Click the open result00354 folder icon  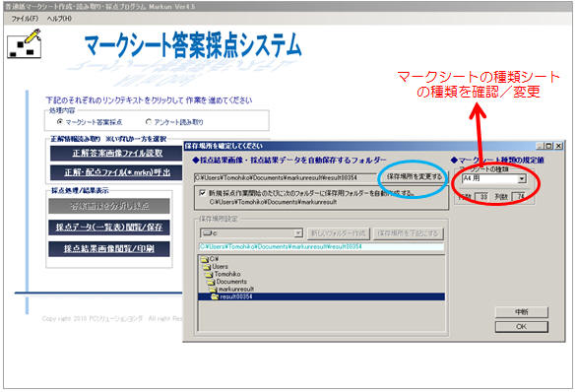pos(216,296)
